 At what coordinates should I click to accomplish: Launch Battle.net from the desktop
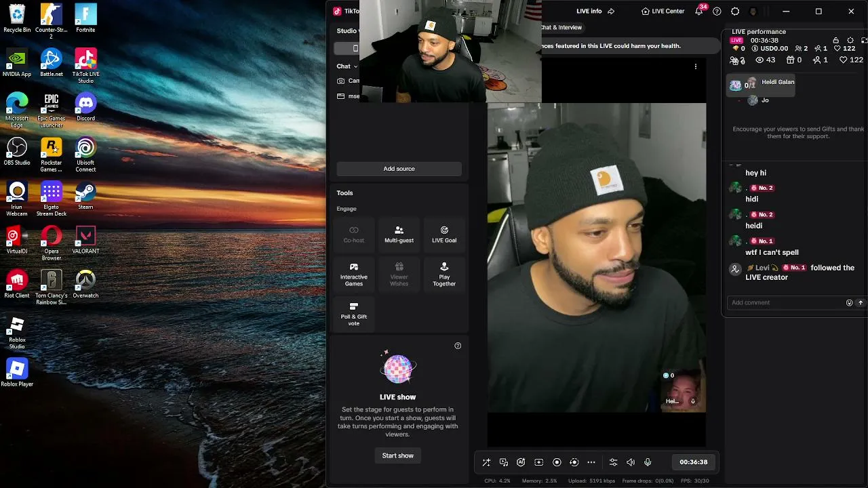pyautogui.click(x=52, y=62)
